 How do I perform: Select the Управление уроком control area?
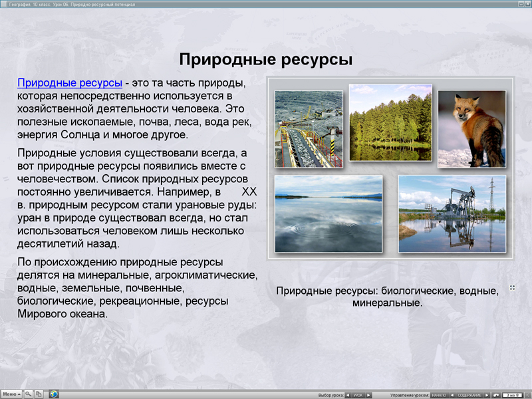point(410,393)
